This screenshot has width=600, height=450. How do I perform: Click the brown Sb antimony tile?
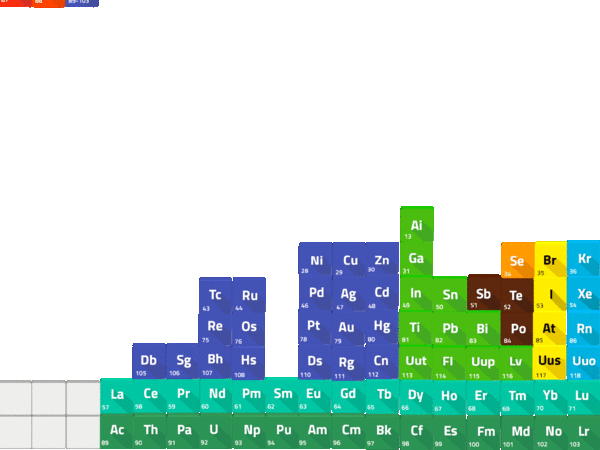coord(484,292)
